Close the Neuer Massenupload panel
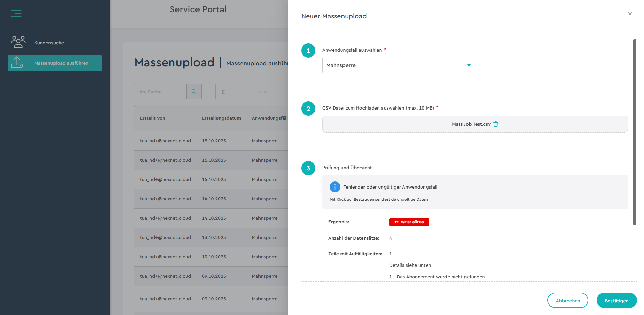644x315 pixels. coord(630,14)
